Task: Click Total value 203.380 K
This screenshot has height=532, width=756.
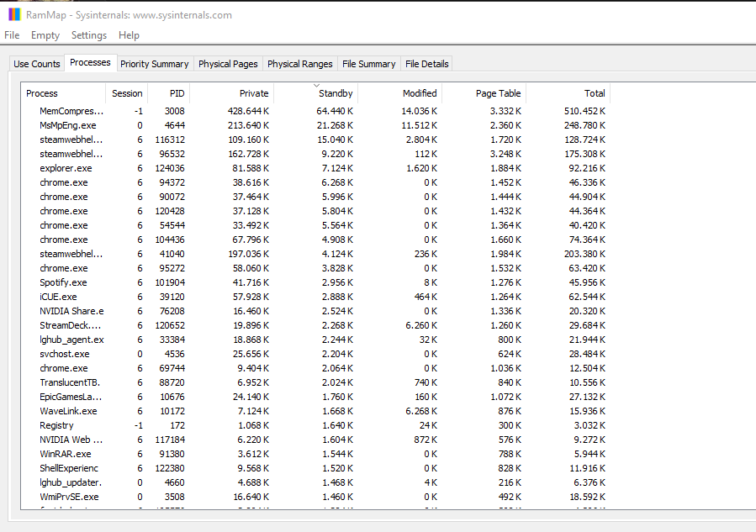Action: pyautogui.click(x=584, y=254)
